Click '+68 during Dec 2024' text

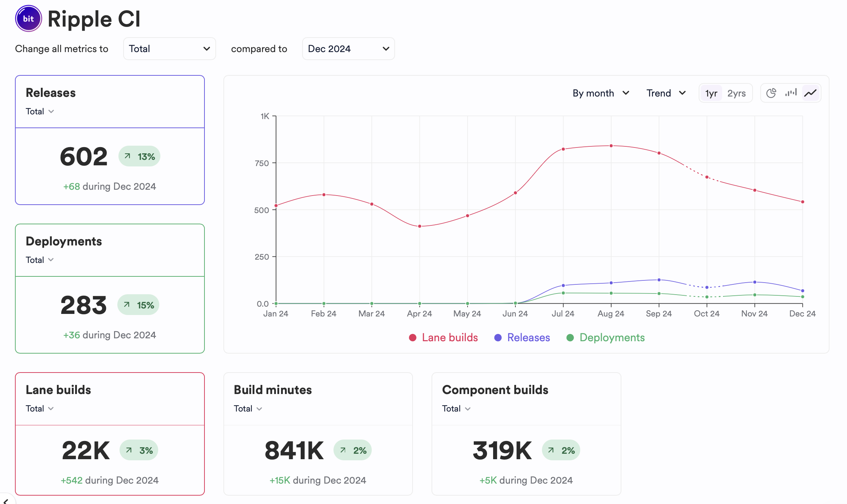110,186
